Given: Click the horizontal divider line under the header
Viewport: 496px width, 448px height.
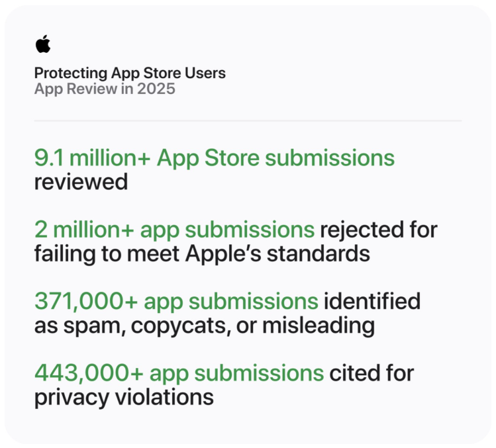Looking at the screenshot, I should 248,121.
